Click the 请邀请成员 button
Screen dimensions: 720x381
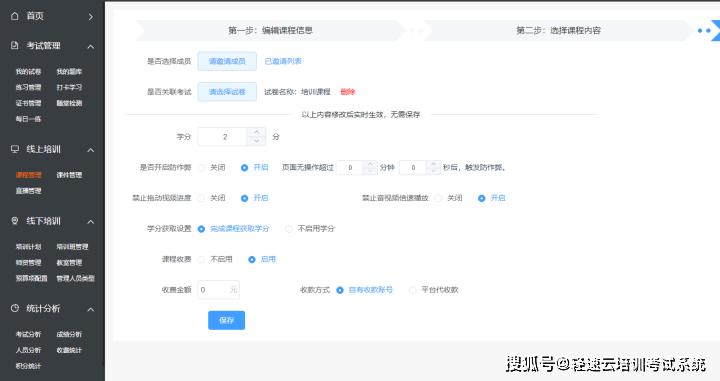click(227, 61)
